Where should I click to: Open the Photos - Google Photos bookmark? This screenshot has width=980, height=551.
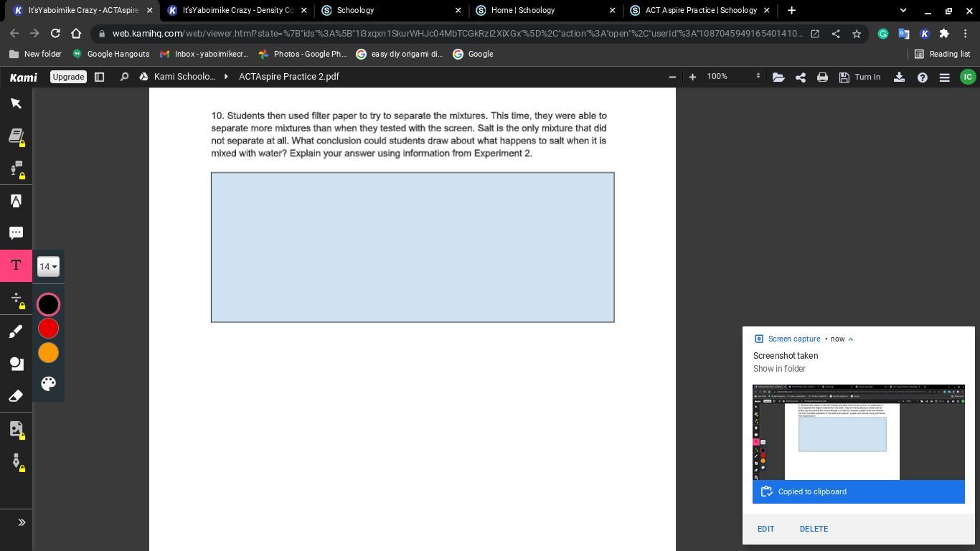pos(302,54)
